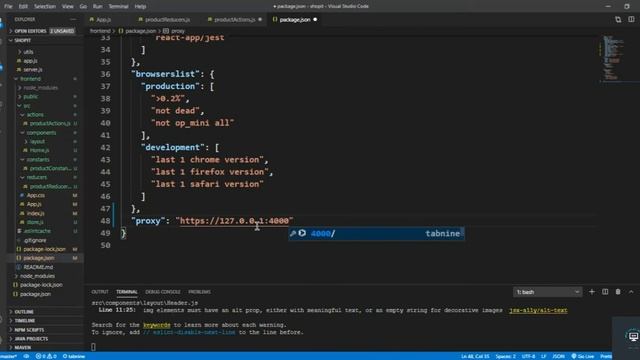Switch to the Debug Console tab
Viewport: 640px width, 360px height.
tap(163, 292)
